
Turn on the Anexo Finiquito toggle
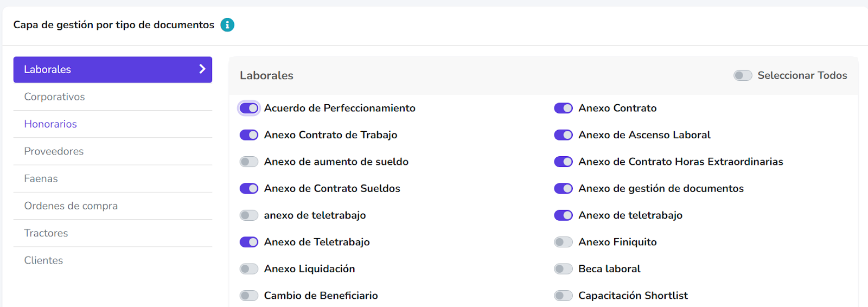[563, 242]
